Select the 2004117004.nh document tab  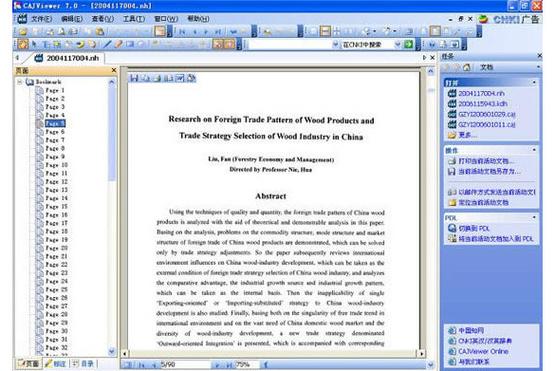[67, 58]
